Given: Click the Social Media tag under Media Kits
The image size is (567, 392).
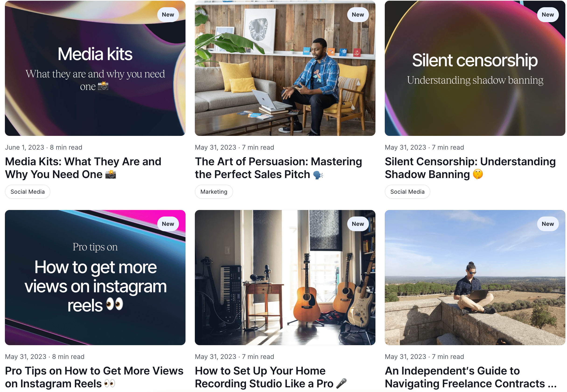Looking at the screenshot, I should [x=28, y=192].
